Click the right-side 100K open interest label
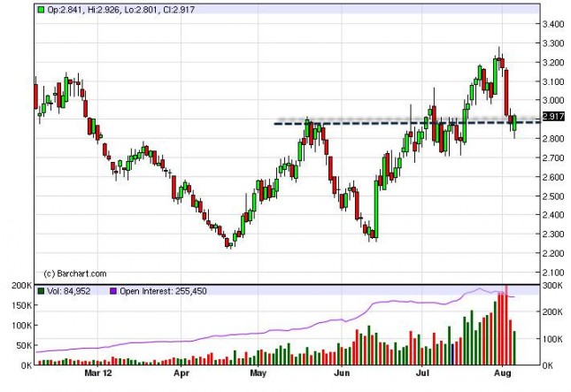 pyautogui.click(x=552, y=339)
